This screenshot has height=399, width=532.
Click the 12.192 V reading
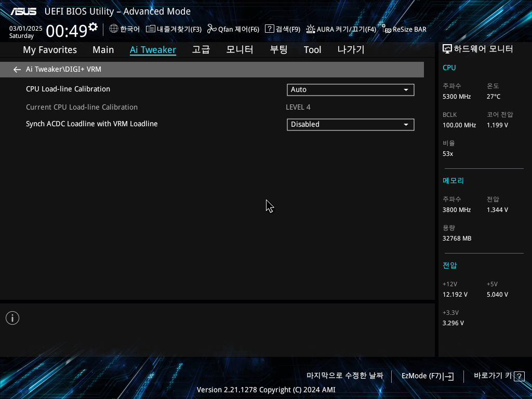[x=455, y=295]
